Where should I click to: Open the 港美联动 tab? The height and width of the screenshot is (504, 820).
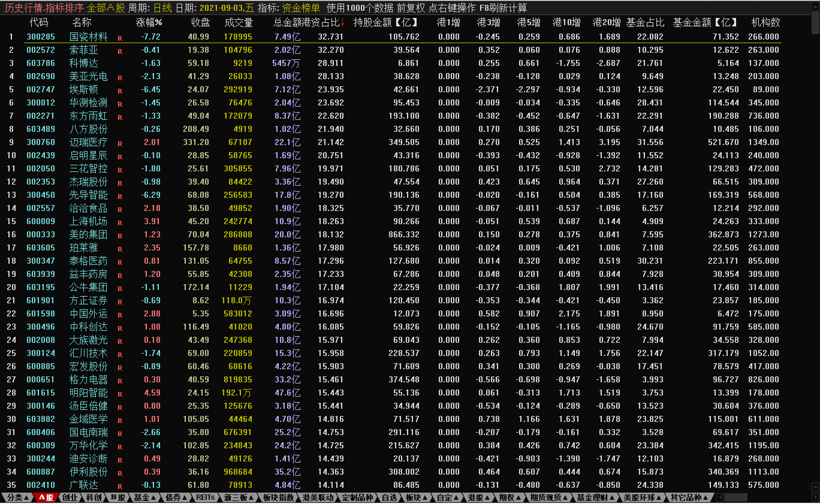318,498
